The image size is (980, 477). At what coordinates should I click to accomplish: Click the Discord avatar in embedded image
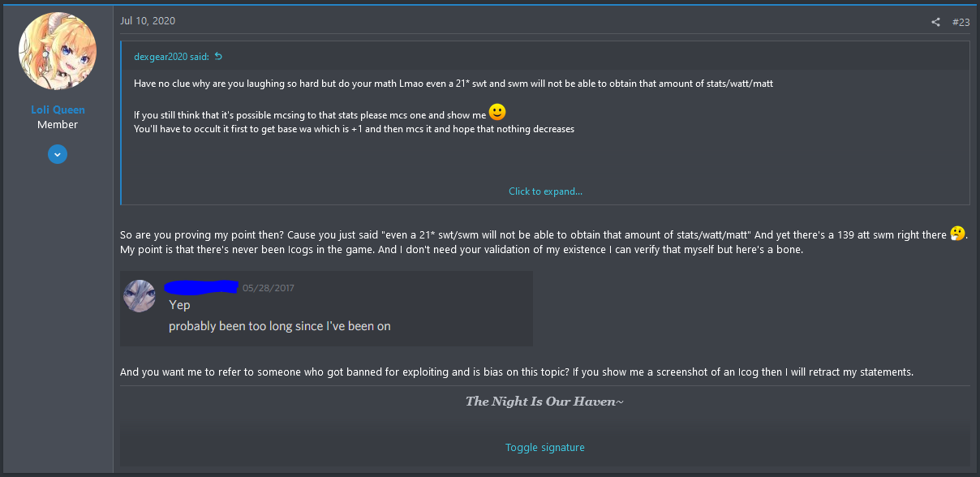point(140,295)
